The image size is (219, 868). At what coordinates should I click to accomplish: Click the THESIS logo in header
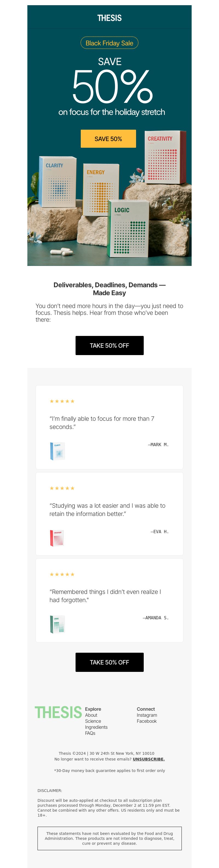tap(109, 18)
